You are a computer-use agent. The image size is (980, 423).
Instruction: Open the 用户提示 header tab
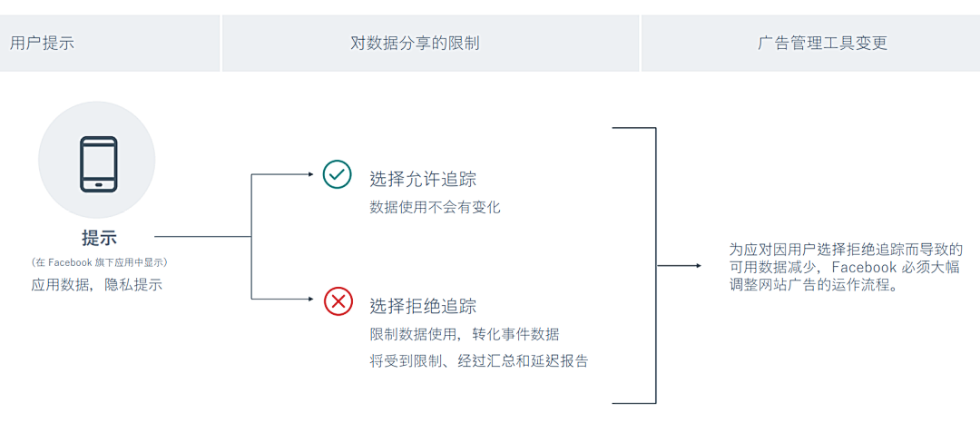(x=42, y=43)
